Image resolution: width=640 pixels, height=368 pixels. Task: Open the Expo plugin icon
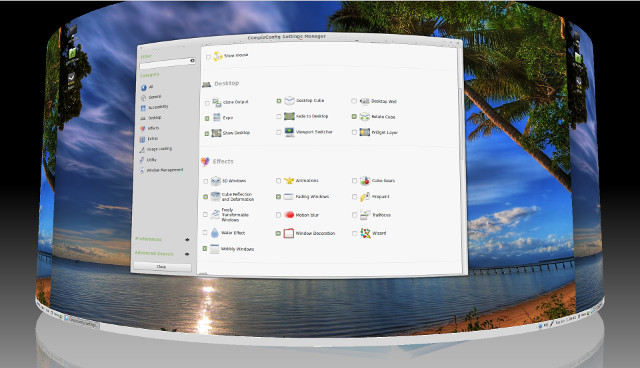[217, 117]
